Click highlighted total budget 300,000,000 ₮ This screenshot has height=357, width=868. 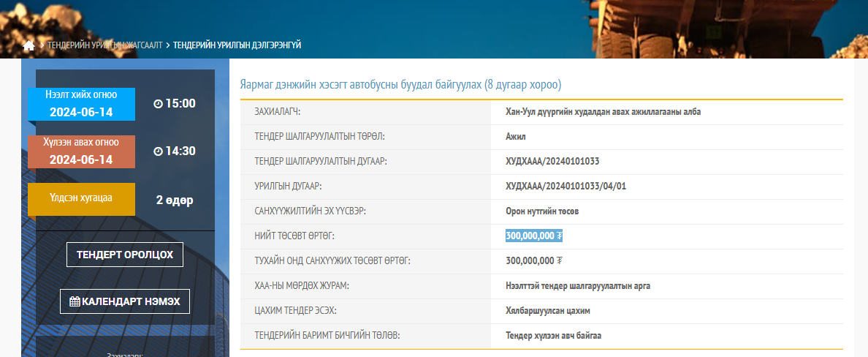point(534,236)
